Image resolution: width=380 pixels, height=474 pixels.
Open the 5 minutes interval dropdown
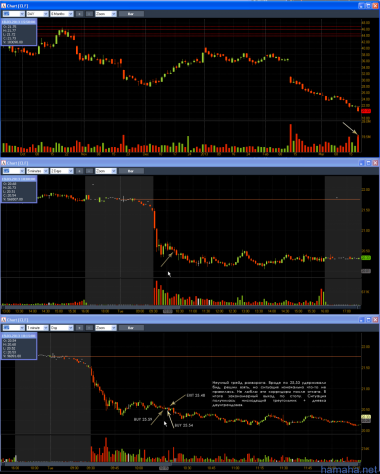pos(37,171)
